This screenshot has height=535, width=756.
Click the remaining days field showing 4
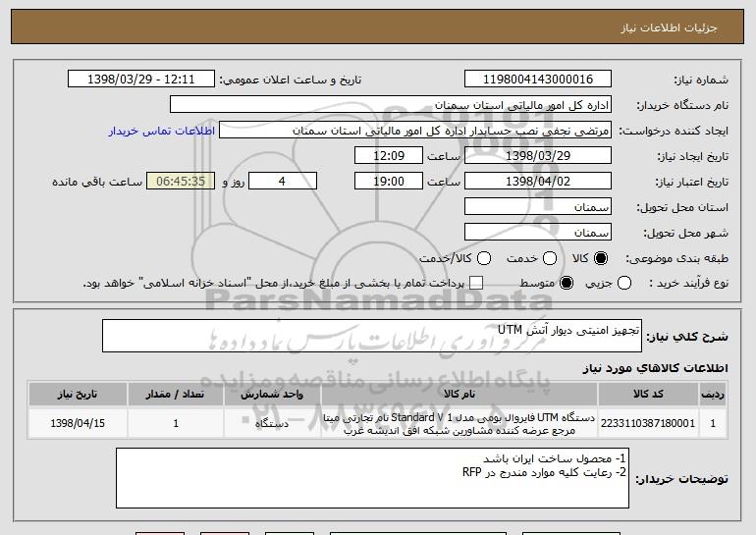tap(283, 182)
